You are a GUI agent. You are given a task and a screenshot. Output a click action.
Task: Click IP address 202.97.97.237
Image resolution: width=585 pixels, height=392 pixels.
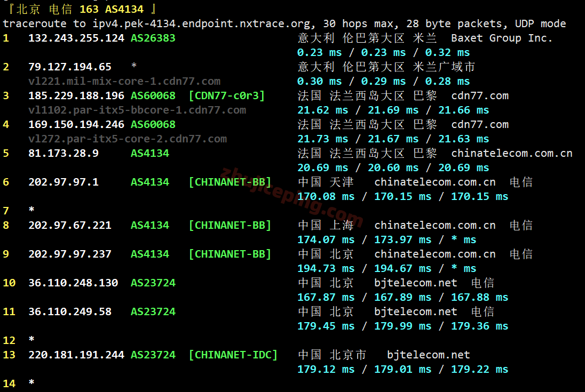[x=70, y=254]
